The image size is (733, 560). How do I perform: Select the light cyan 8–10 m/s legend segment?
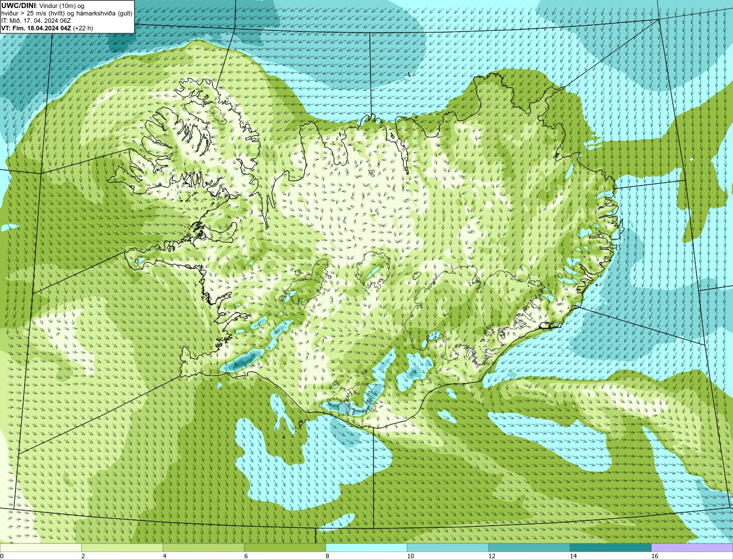click(x=366, y=547)
